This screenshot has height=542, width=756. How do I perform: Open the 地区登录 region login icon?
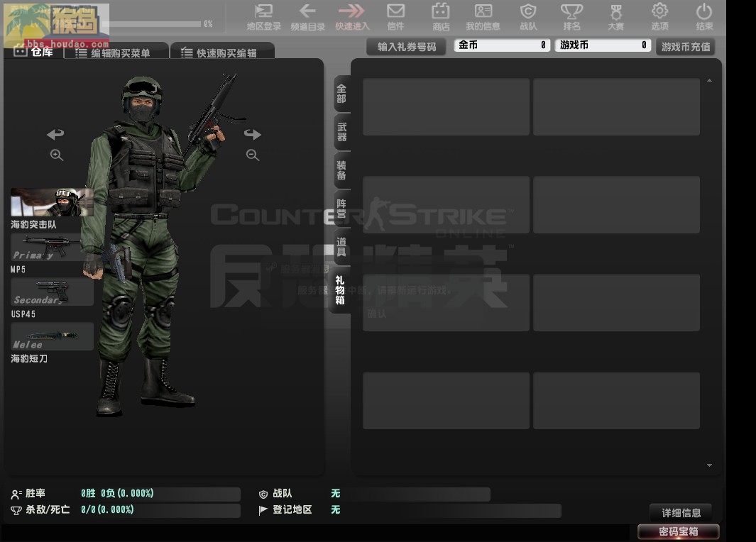(264, 17)
